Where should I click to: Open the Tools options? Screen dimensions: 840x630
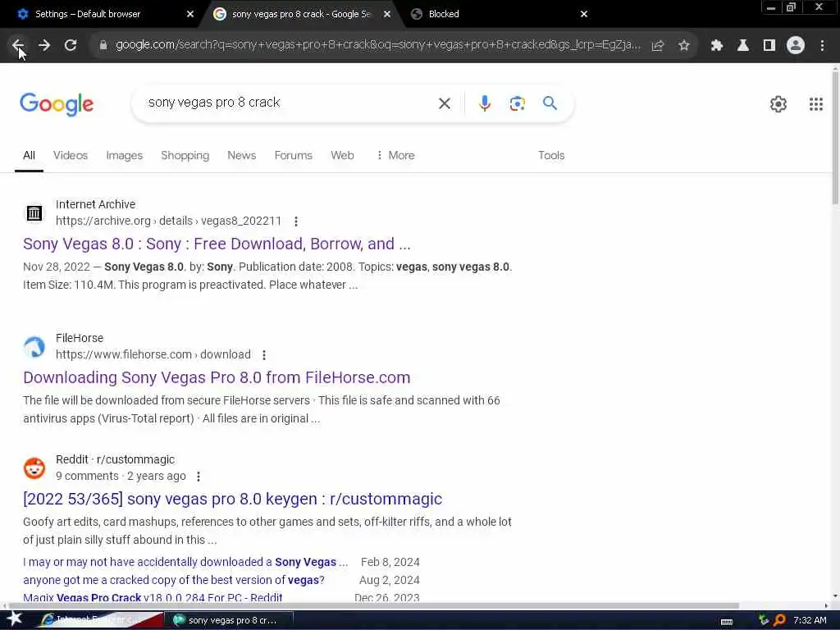point(551,155)
